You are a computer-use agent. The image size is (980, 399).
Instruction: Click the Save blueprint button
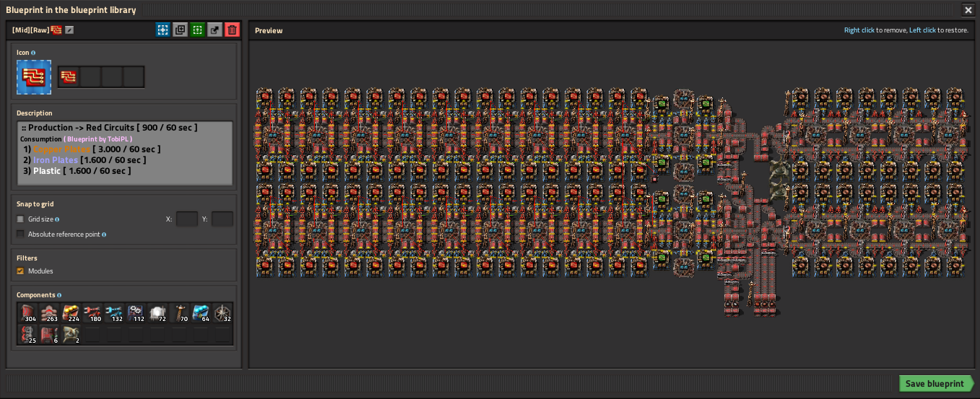click(935, 384)
